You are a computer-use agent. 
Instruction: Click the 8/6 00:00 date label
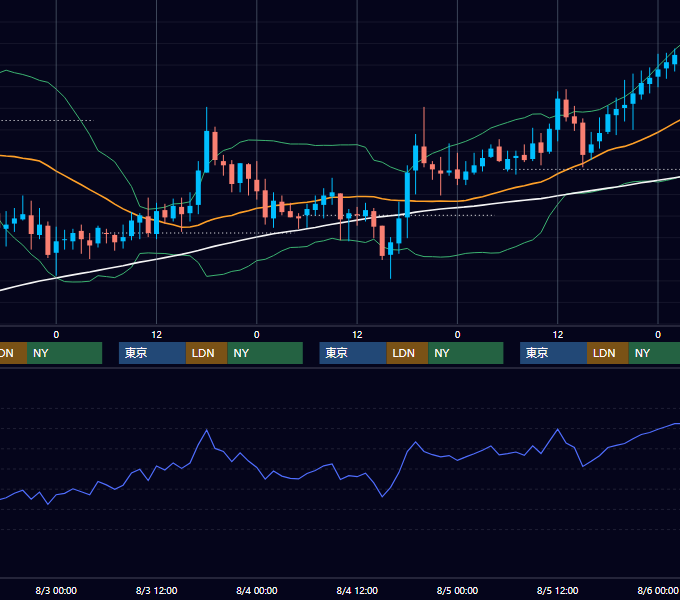(x=658, y=590)
